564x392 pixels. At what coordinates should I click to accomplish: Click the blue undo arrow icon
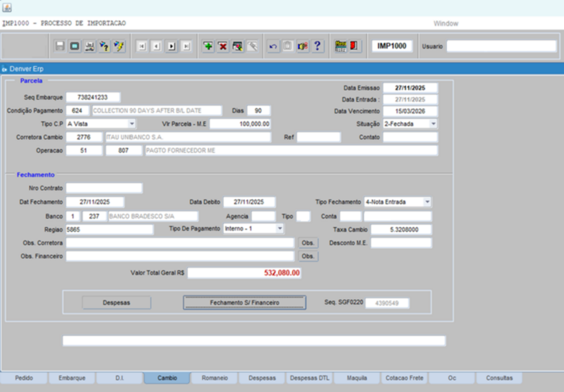[x=273, y=46]
